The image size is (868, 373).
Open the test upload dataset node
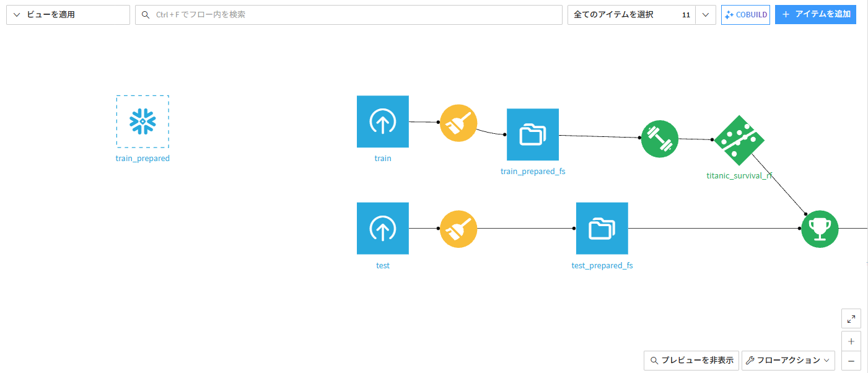pyautogui.click(x=383, y=228)
